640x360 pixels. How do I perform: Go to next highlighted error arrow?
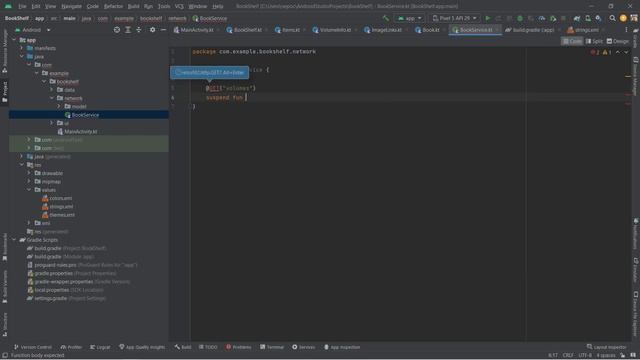(x=626, y=52)
